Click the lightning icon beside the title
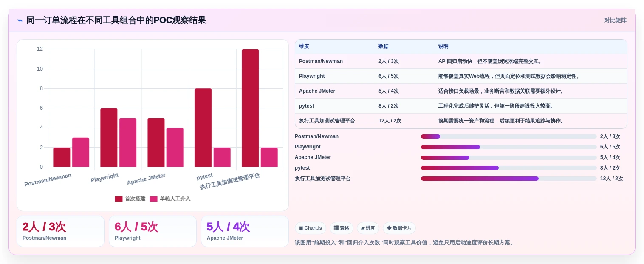Screen dimensions: 644x264 tap(20, 20)
